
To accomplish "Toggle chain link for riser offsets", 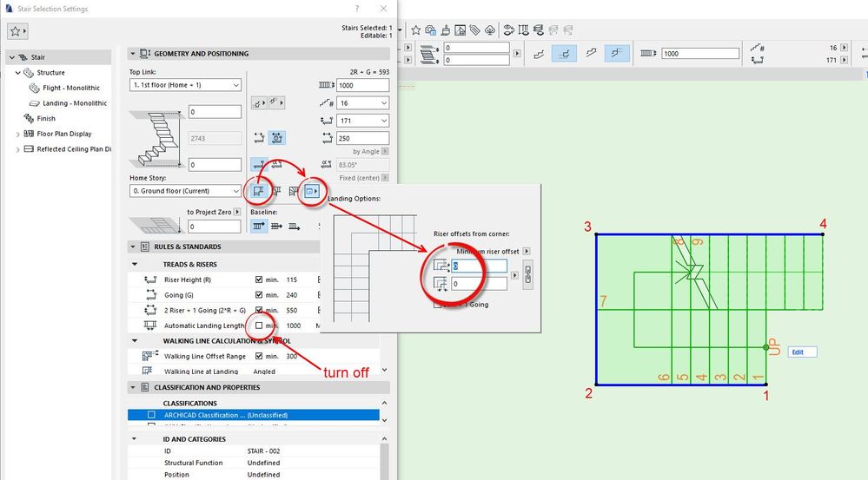I will click(x=527, y=274).
